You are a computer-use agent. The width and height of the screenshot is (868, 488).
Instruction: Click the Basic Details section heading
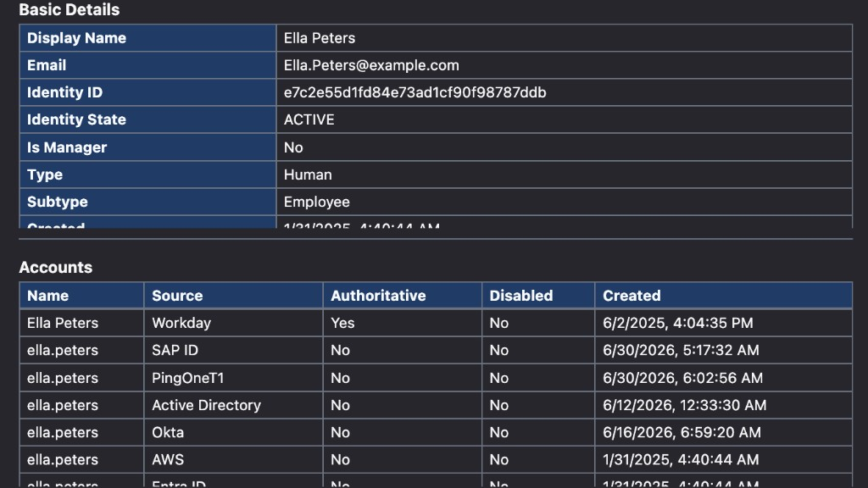[70, 9]
